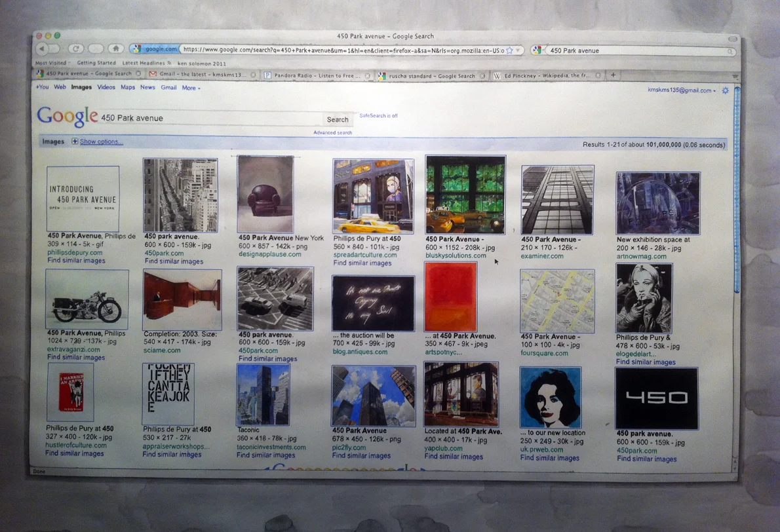Screen dimensions: 780x532
Task: Open the More dropdown in Google bar
Action: [191, 88]
